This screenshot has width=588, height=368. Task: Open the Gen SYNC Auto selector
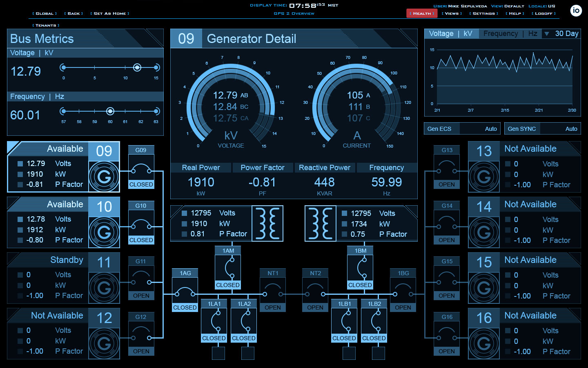542,129
